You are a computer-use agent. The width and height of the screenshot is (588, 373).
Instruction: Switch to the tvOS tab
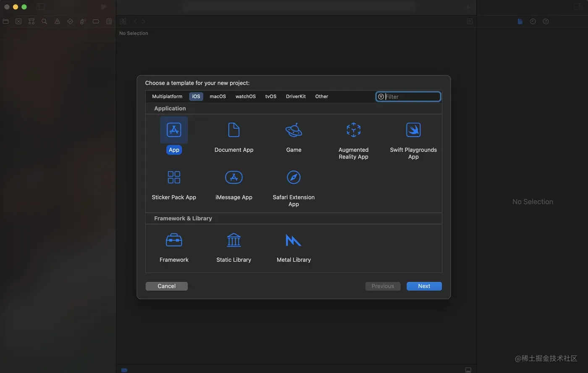[271, 97]
